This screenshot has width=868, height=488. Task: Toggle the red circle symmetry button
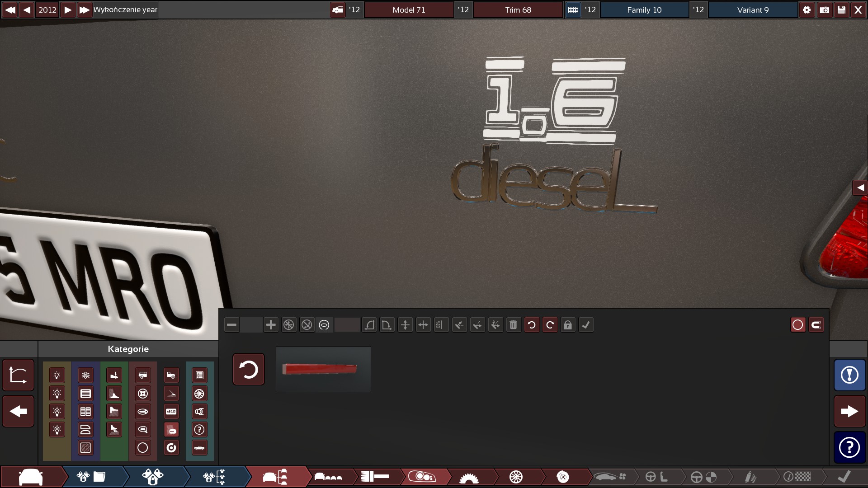tap(798, 325)
